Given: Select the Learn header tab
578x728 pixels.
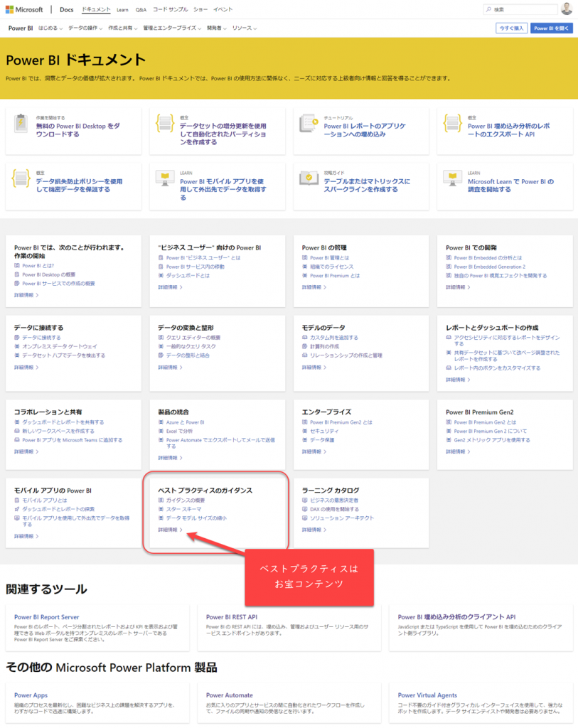Looking at the screenshot, I should pos(122,10).
